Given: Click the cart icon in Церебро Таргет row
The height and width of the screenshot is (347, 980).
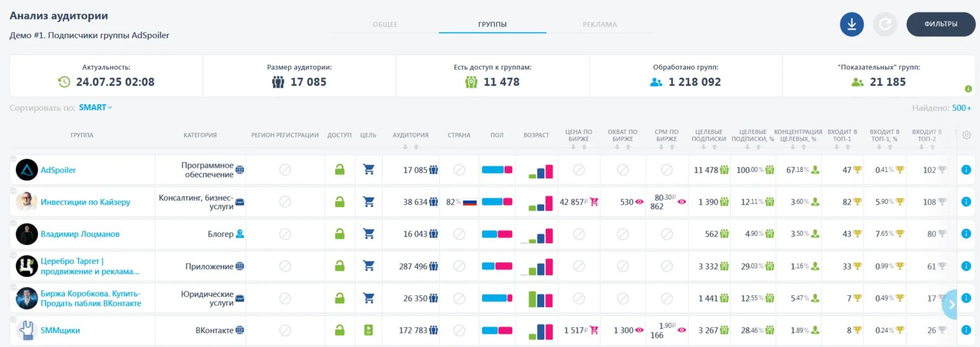Looking at the screenshot, I should pyautogui.click(x=368, y=266).
